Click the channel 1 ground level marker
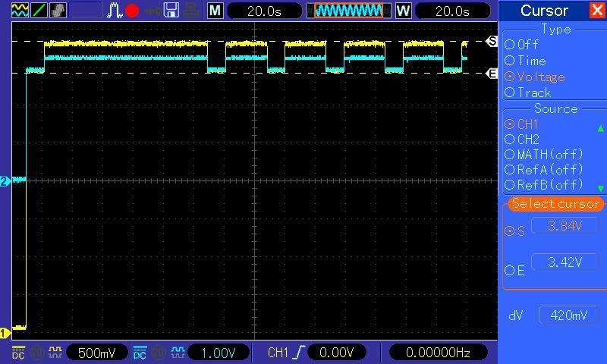 [x=5, y=333]
